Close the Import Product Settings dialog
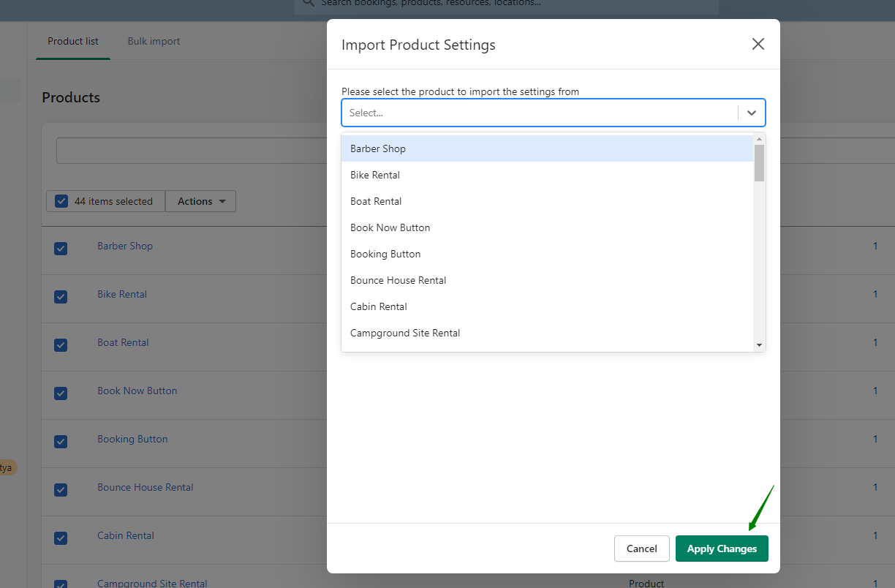This screenshot has width=895, height=588. (x=758, y=44)
